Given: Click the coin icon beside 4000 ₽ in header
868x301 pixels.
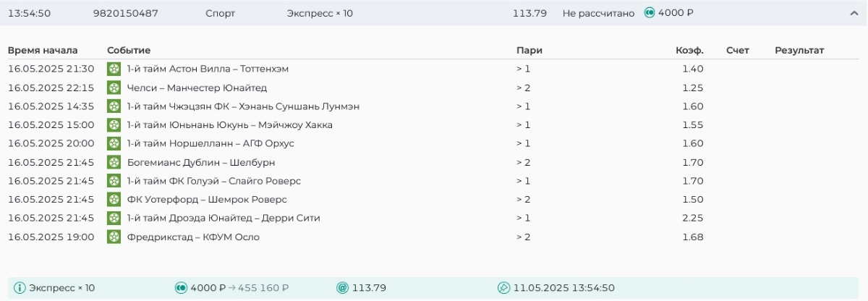Looking at the screenshot, I should click(650, 13).
